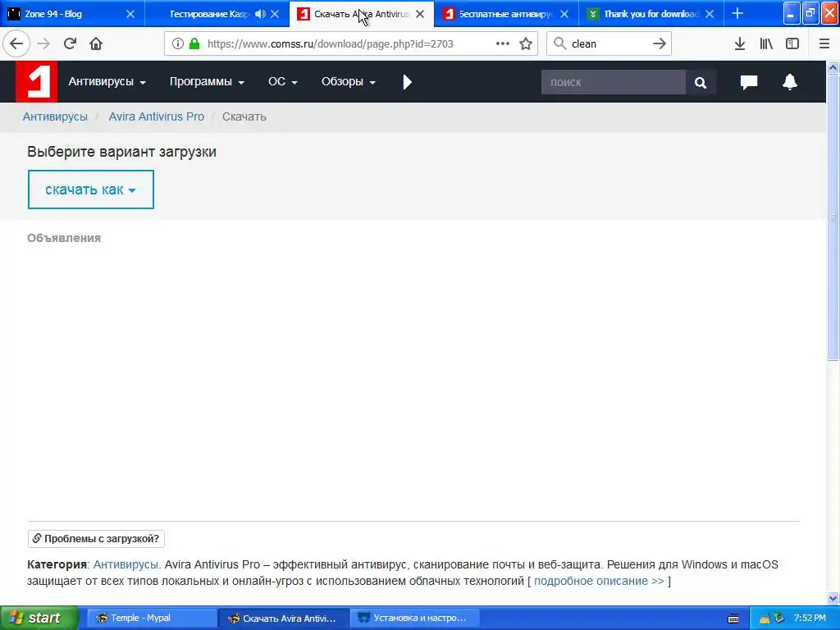
Task: Click the forward navigation arrow
Action: [x=43, y=44]
